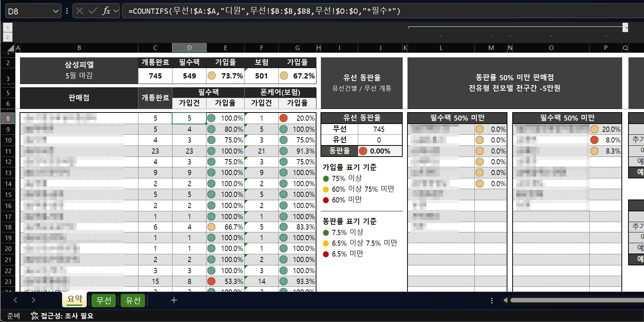Select row 8 header
This screenshot has width=644, height=322.
(8, 118)
